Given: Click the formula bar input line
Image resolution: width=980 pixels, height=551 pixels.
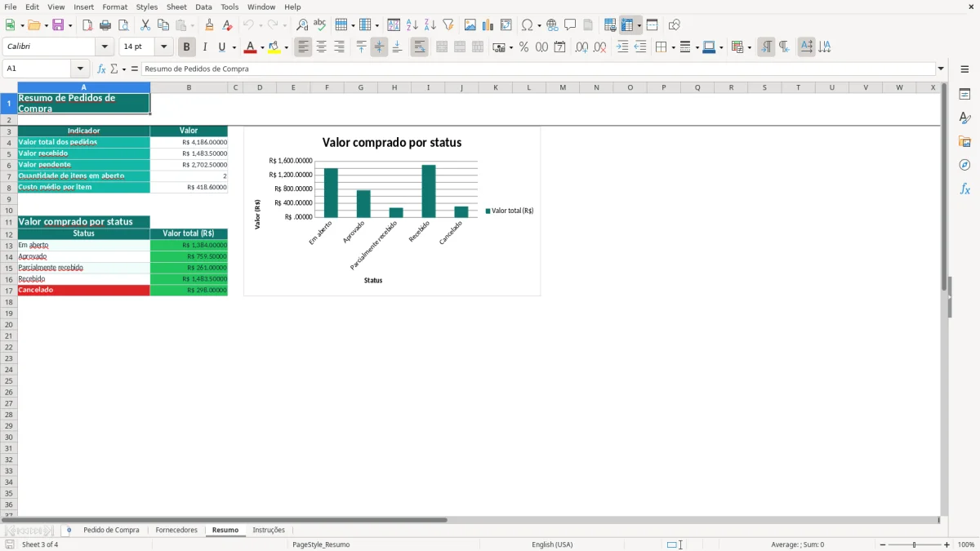Looking at the screenshot, I should 538,69.
